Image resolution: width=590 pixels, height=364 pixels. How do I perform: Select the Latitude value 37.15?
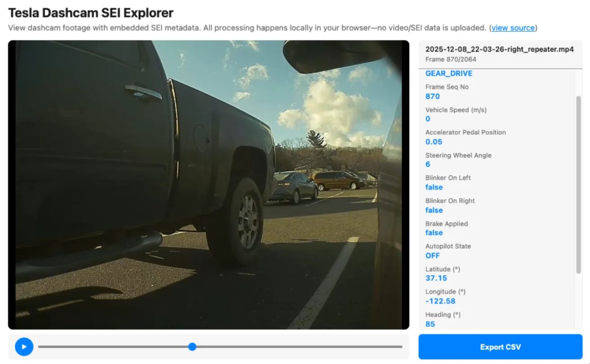(x=436, y=278)
